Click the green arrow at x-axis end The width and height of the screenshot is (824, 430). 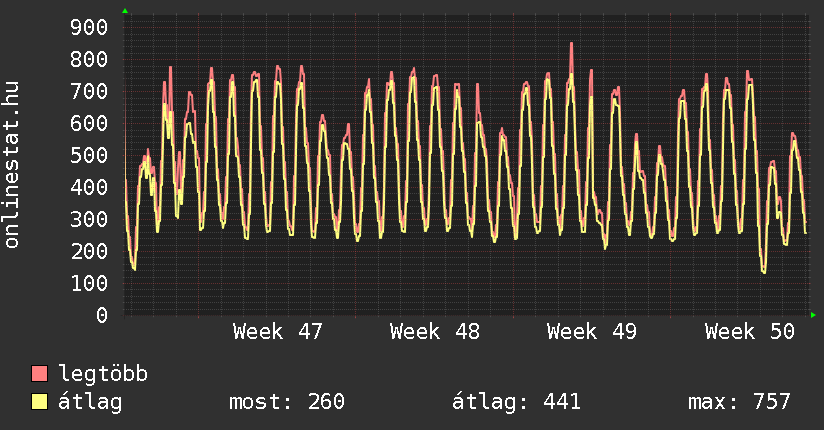[813, 315]
